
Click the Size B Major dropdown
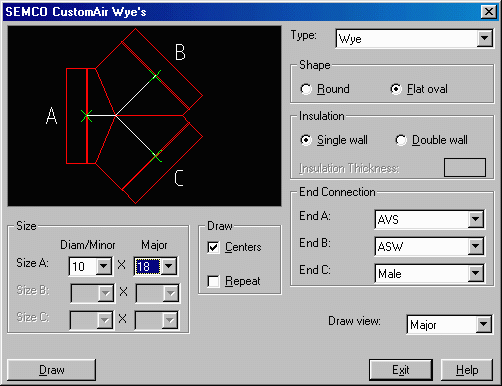tap(157, 293)
